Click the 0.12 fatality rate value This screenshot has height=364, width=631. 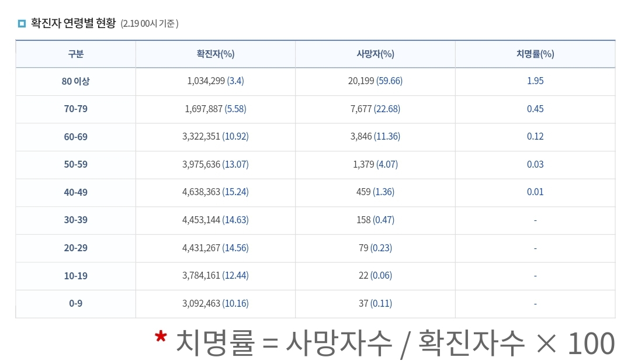tap(535, 136)
